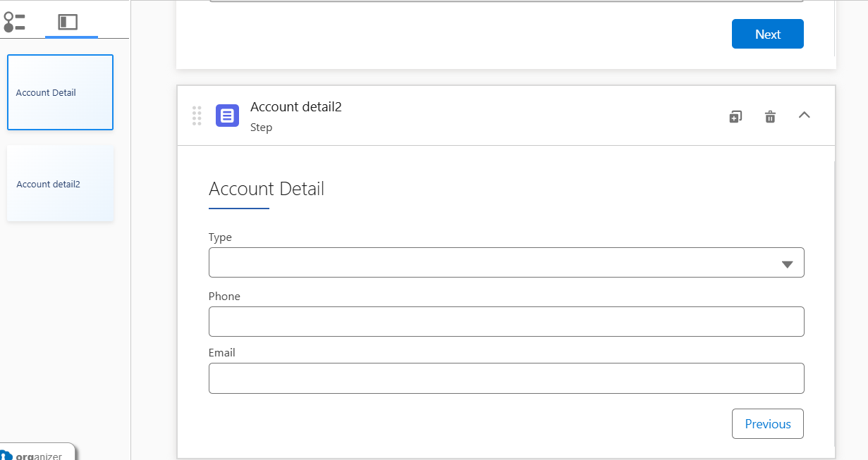868x460 pixels.
Task: Switch to the tree structure view icon
Action: point(14,23)
